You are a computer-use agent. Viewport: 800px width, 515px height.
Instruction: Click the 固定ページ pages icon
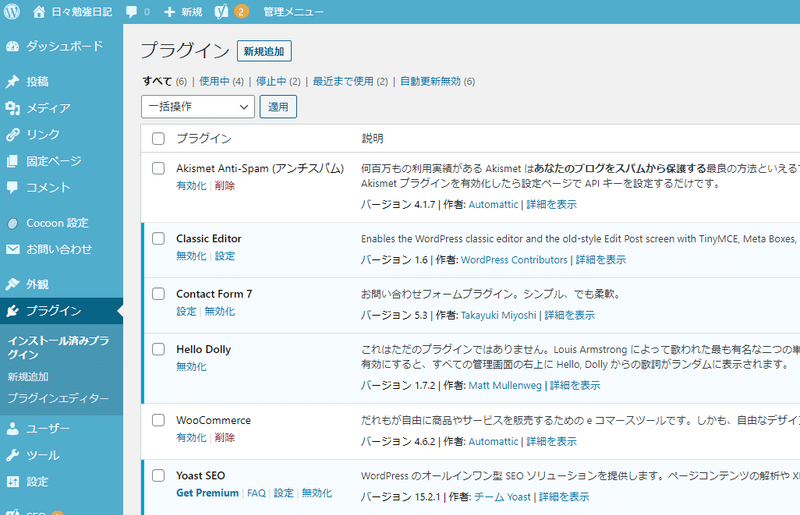(x=13, y=161)
